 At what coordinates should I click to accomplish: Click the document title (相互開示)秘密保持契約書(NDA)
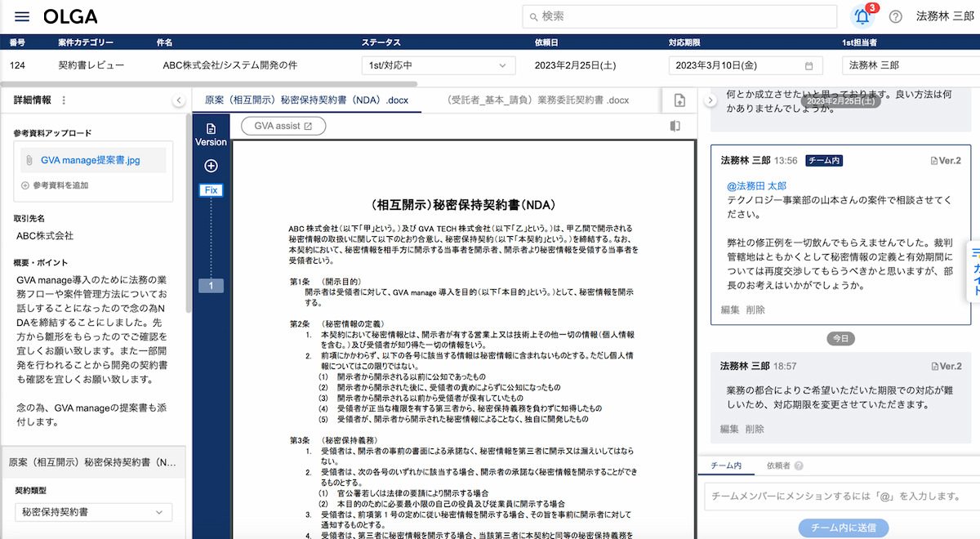(x=463, y=204)
